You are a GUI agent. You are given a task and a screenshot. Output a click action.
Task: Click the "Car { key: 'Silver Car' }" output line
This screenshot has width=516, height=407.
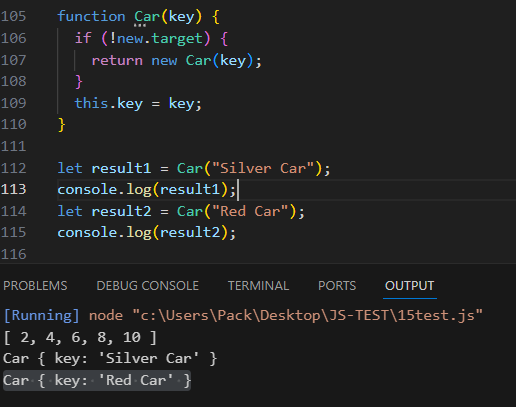point(110,359)
